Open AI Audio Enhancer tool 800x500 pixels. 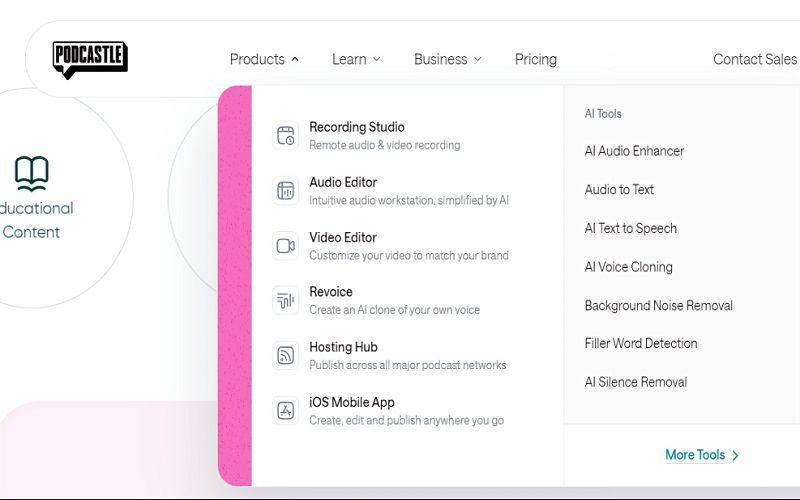click(634, 151)
